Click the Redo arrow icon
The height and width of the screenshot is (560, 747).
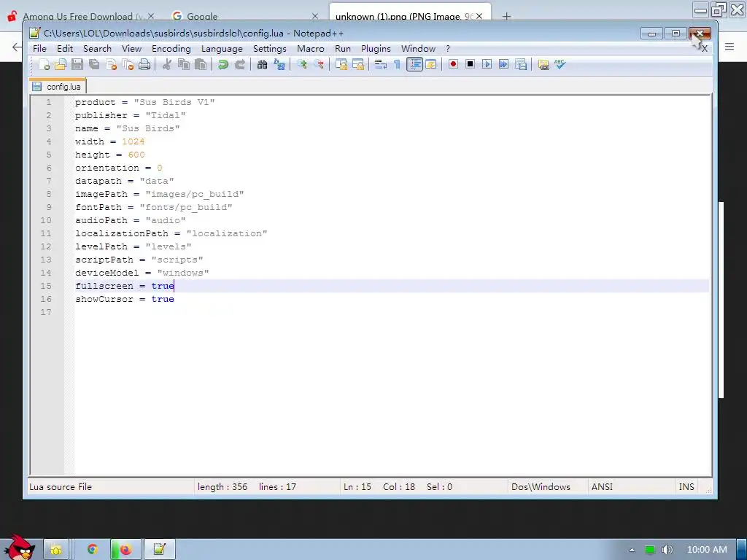(x=239, y=64)
